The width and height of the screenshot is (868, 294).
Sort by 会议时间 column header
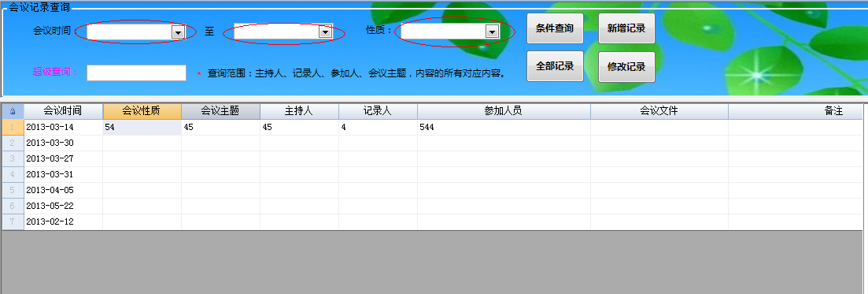[x=63, y=111]
